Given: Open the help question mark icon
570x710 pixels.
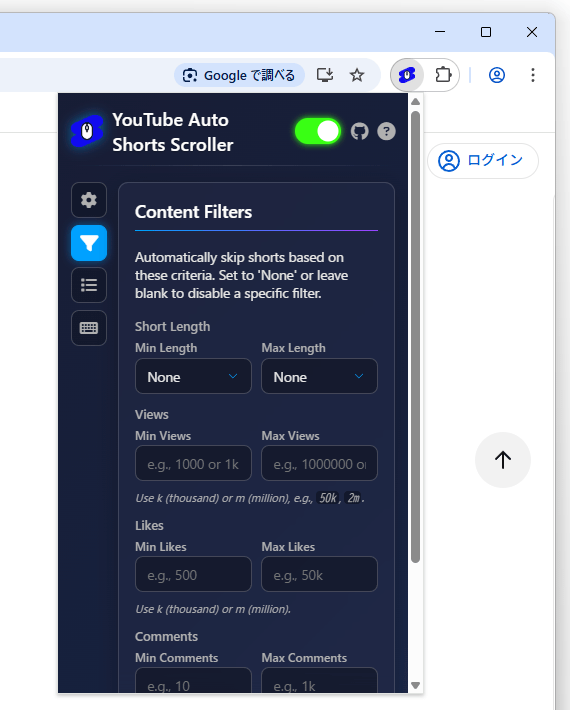Looking at the screenshot, I should (x=386, y=132).
